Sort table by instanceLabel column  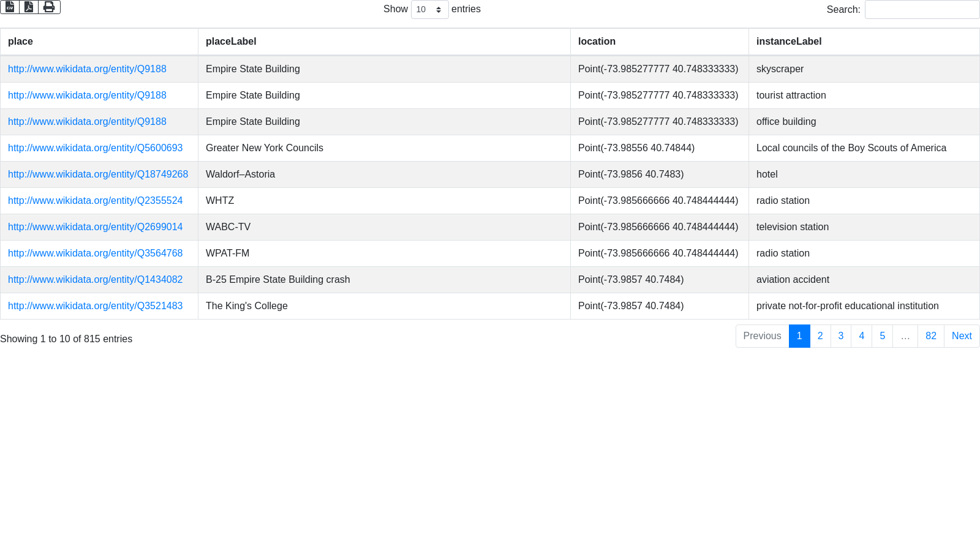[788, 42]
